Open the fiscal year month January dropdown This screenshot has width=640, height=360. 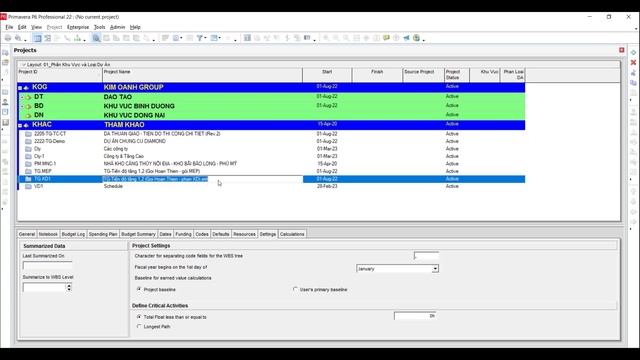click(435, 269)
